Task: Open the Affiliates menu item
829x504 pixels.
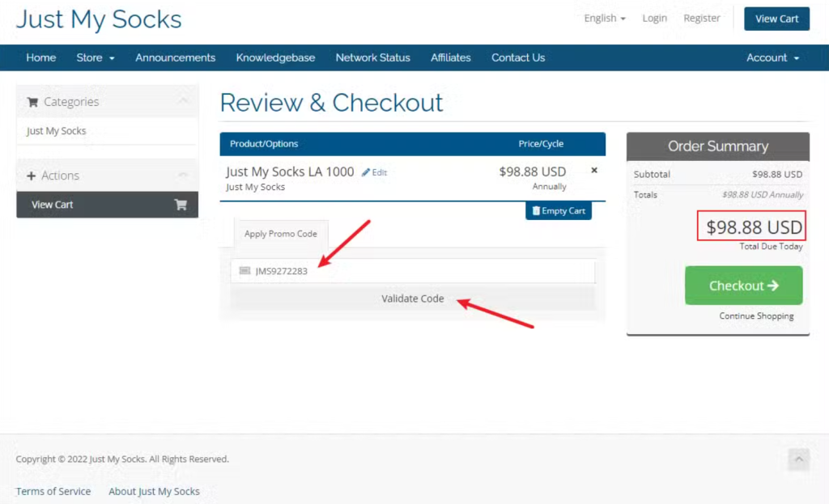Action: tap(450, 57)
